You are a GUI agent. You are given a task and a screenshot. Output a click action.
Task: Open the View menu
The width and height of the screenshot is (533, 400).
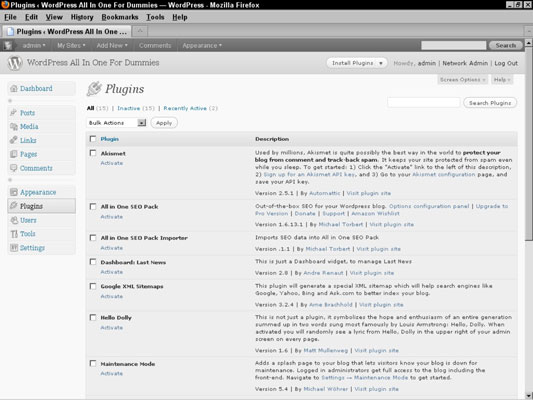point(54,17)
